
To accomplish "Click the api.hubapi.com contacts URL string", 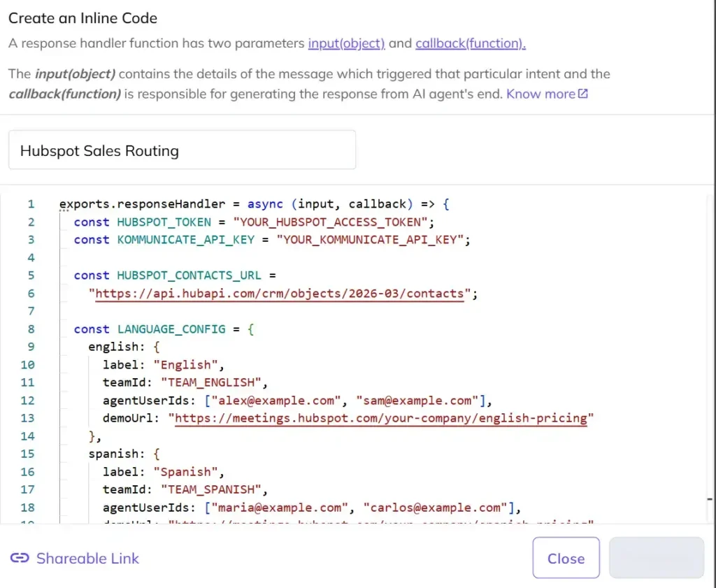I will pyautogui.click(x=280, y=294).
